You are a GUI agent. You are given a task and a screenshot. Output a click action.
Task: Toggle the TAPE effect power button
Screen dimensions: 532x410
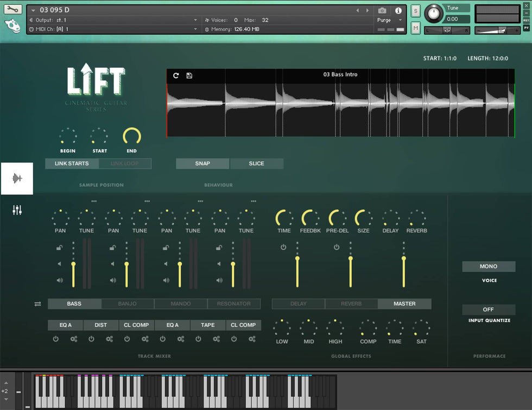[x=198, y=339]
